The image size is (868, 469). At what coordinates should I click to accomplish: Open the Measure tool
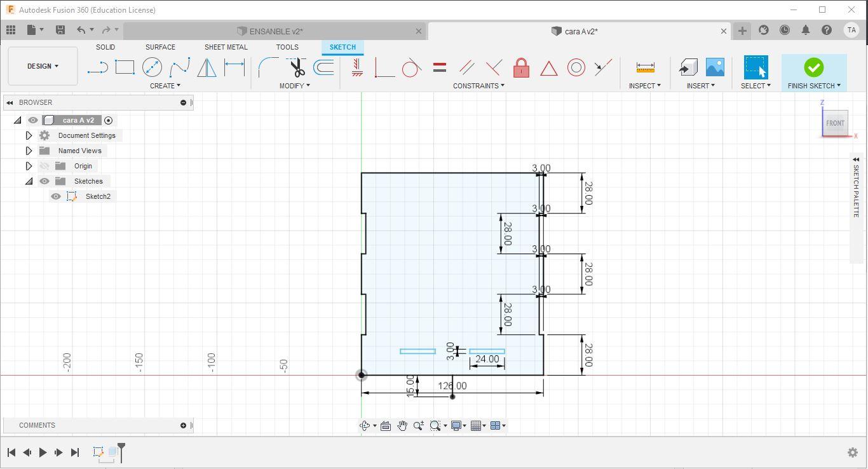tap(645, 67)
